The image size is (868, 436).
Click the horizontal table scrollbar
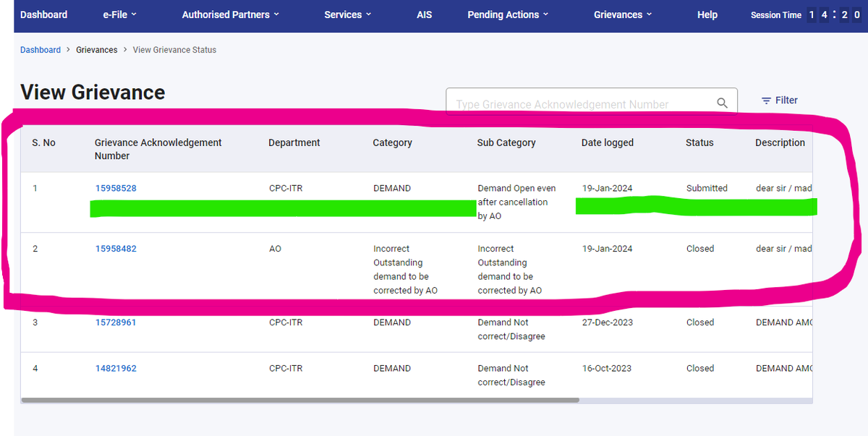point(300,399)
